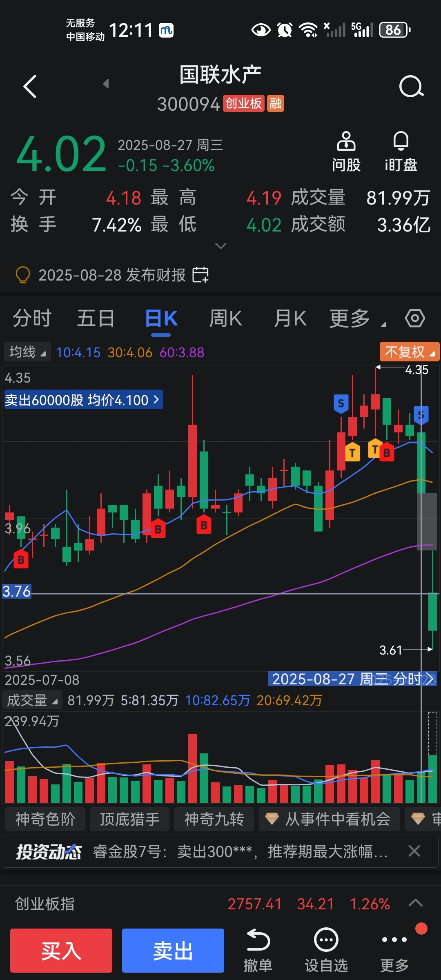This screenshot has height=980, width=441.
Task: Tap the lightbulb tip icon
Action: (x=23, y=274)
